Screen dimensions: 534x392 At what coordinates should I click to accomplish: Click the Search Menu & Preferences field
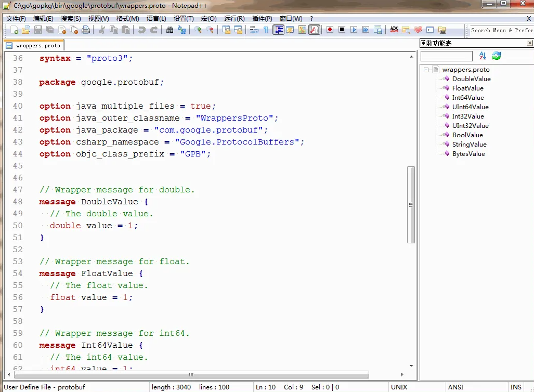click(501, 30)
